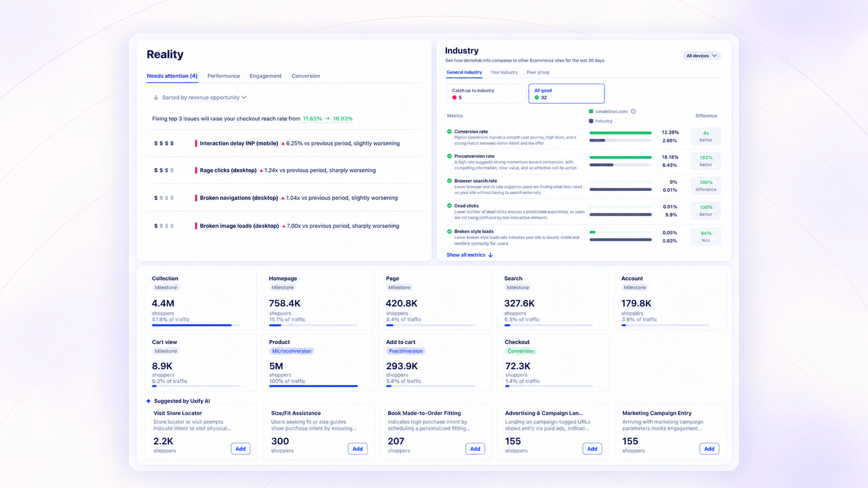Add Marketing Campaign Entry suggestion

pos(709,449)
